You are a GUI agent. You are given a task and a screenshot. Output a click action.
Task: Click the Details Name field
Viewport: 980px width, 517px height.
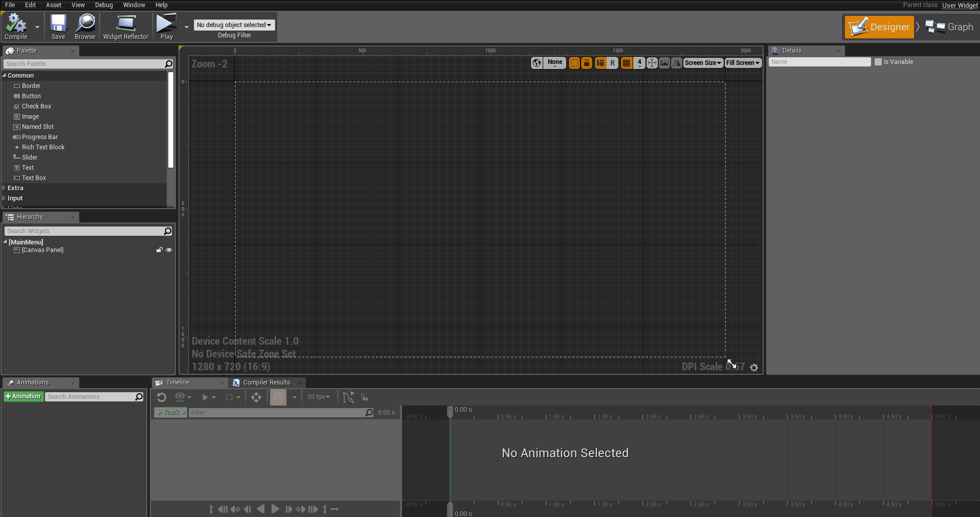click(x=819, y=62)
